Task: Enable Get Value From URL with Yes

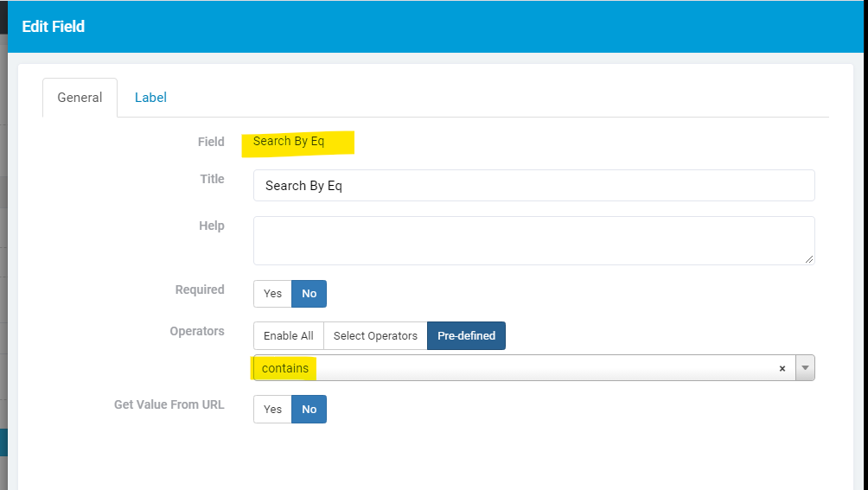Action: pos(272,410)
